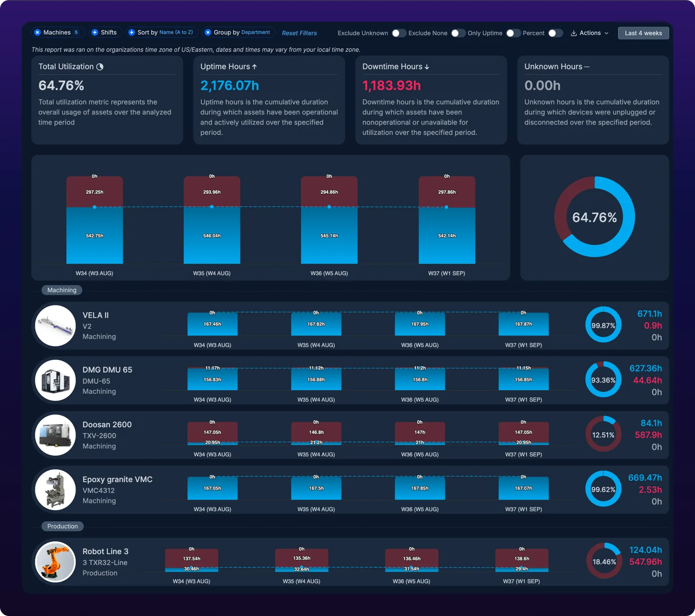Click Epoxy granite VMC W37 bar 167.07h
The height and width of the screenshot is (616, 695).
pos(524,488)
